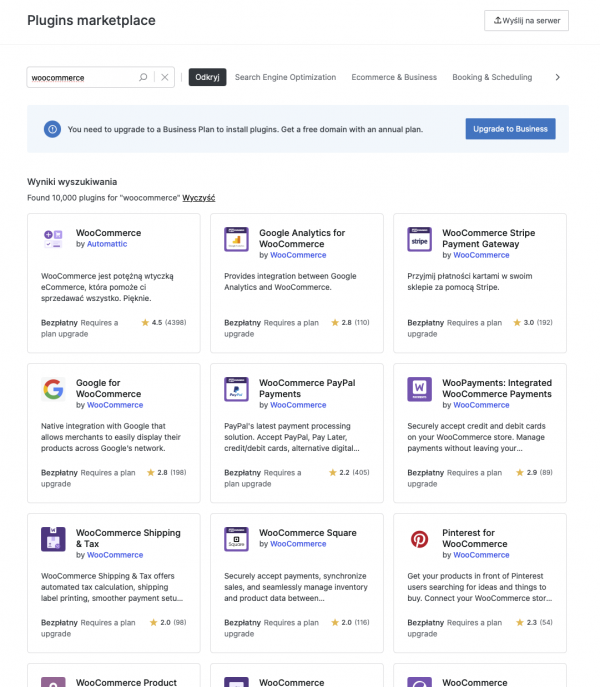This screenshot has width=600, height=687.
Task: Open WooCommerce Square title
Action: [308, 533]
